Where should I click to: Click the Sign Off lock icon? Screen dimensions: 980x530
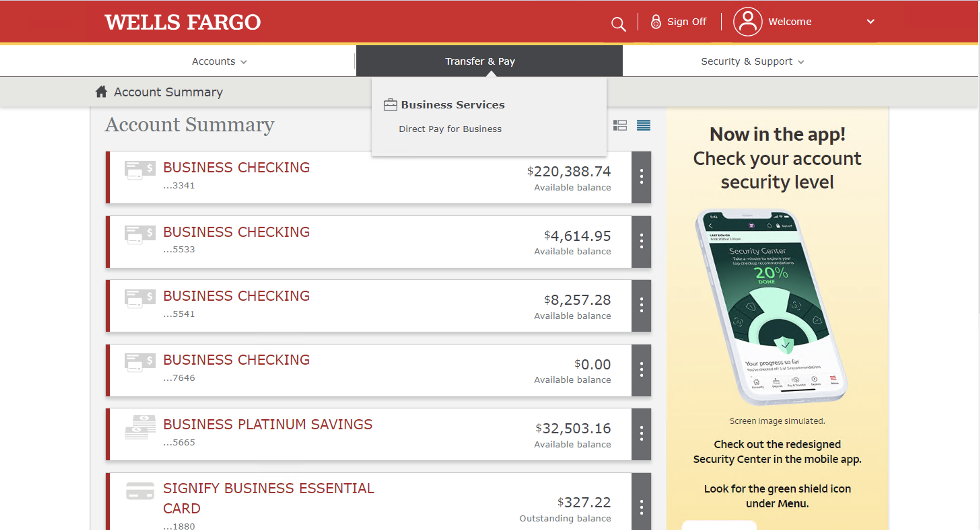(655, 22)
